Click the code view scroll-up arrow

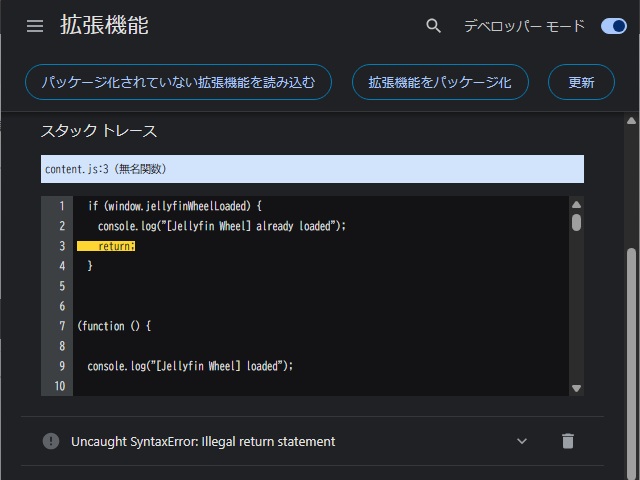[576, 205]
